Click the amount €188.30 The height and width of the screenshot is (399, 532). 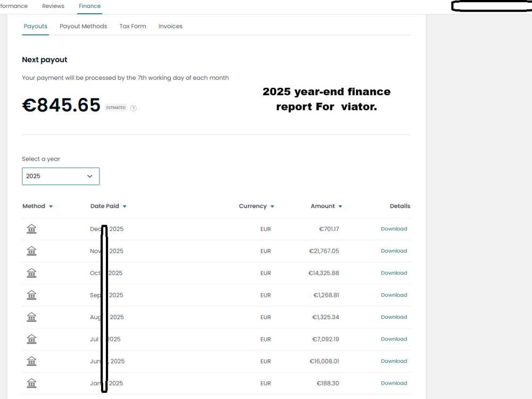pyautogui.click(x=328, y=384)
